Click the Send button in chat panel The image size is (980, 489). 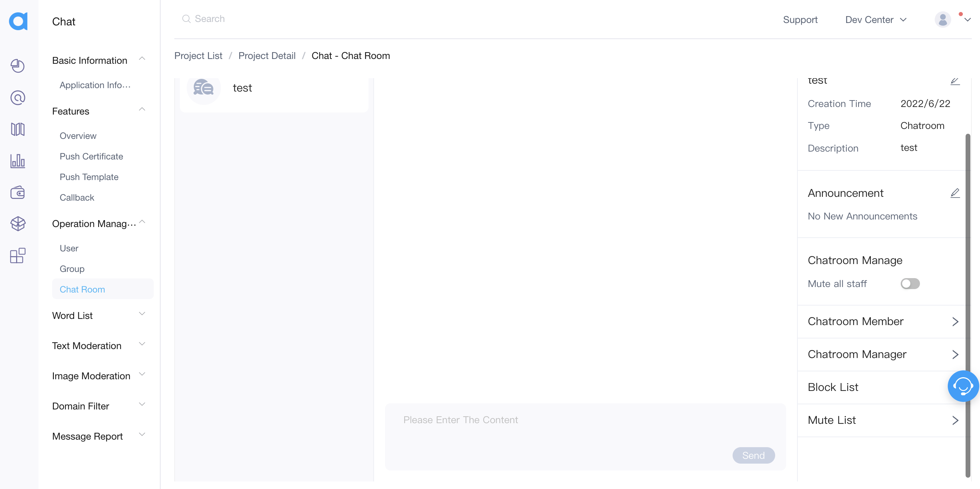coord(754,455)
